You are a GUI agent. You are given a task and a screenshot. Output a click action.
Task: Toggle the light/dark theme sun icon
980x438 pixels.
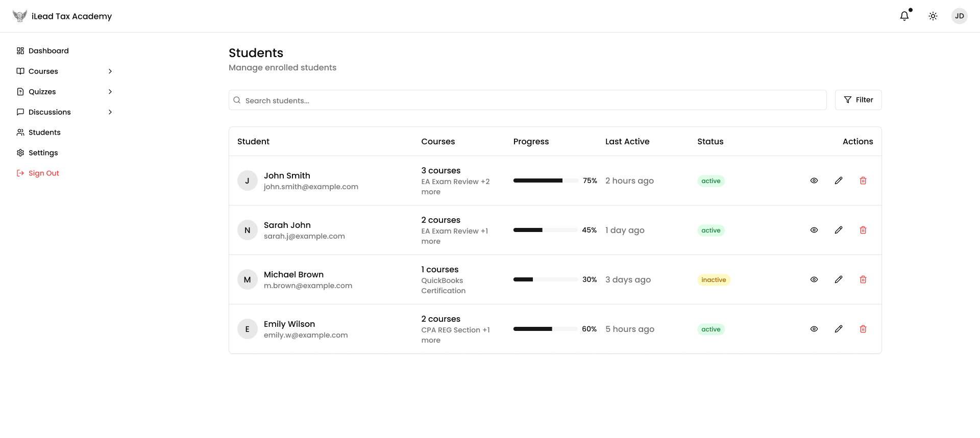(x=933, y=16)
